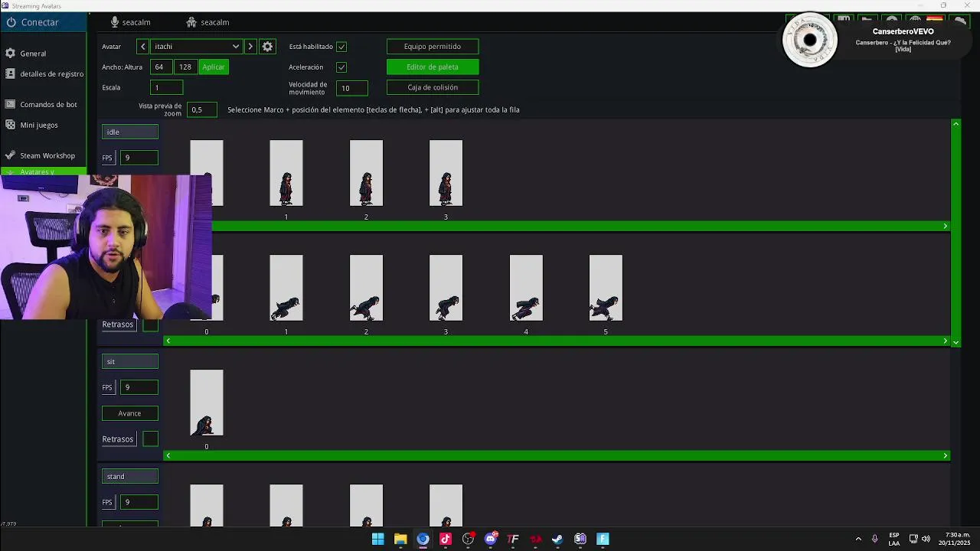
Task: Click the CanserberoVEVO vinyl disc icon
Action: (809, 41)
